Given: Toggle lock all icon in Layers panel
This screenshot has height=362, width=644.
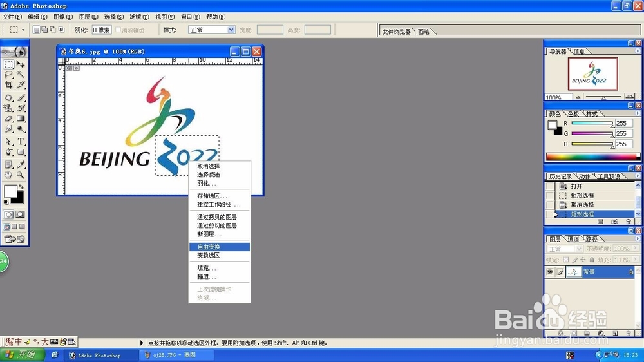Looking at the screenshot, I should point(592,260).
